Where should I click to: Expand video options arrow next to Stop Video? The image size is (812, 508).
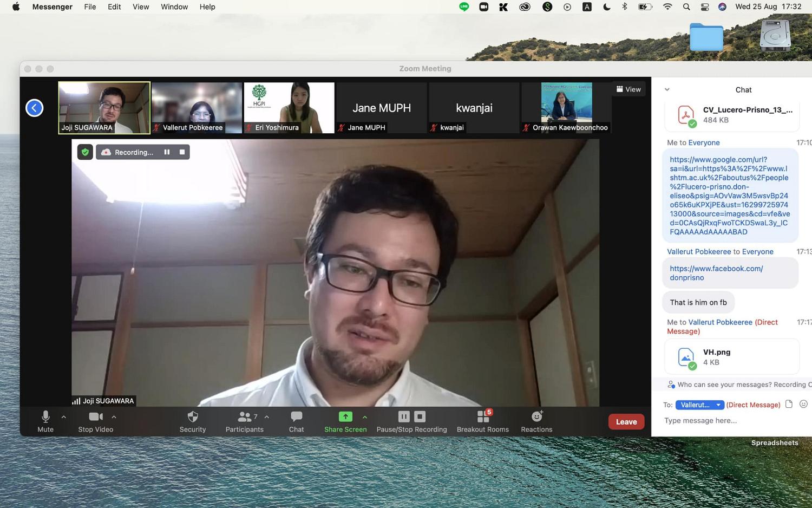coord(114,417)
